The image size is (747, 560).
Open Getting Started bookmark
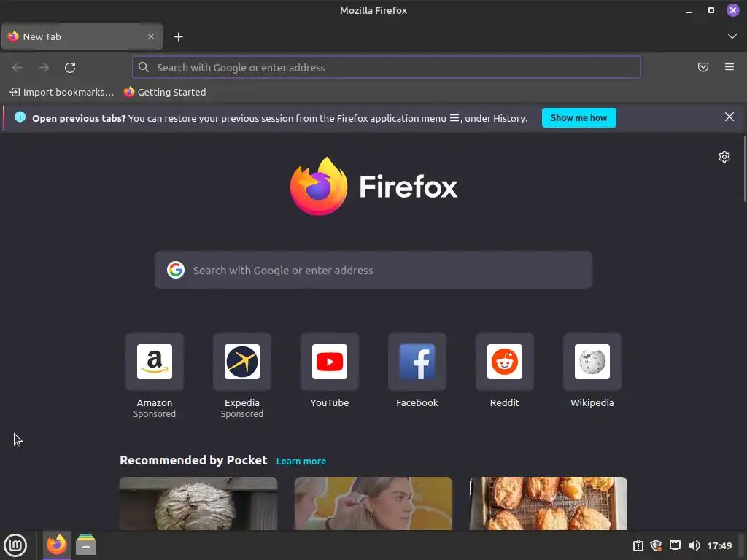coord(165,92)
